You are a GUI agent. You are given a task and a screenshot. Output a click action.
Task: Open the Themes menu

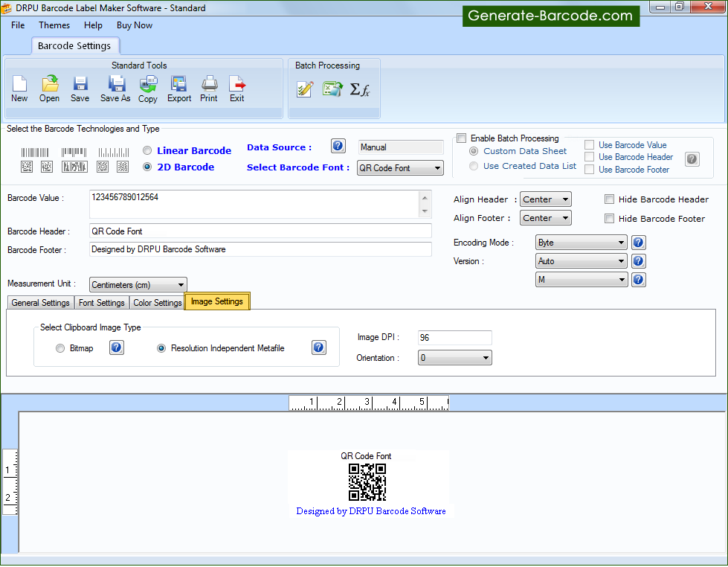(54, 25)
